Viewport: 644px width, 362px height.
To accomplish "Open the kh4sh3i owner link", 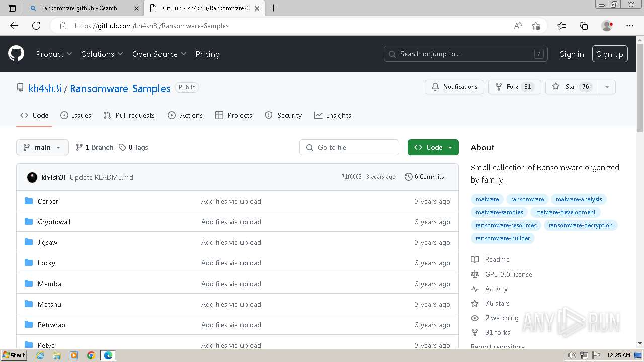I will (x=45, y=88).
